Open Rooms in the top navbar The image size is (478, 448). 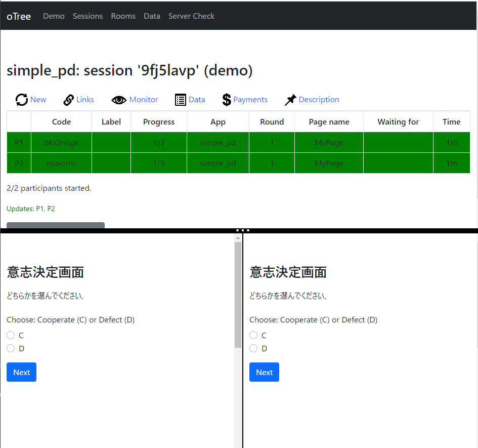(123, 16)
